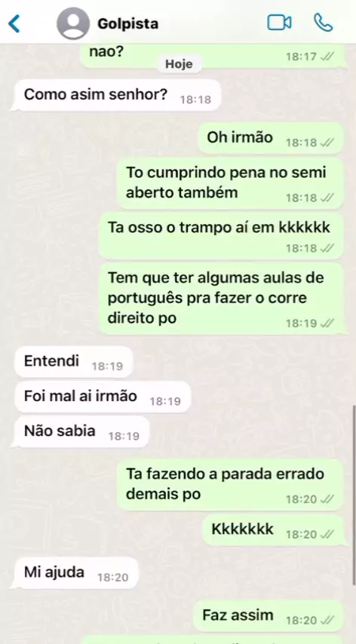Select the 'Oh irmão' message
This screenshot has height=644, width=356.
pos(270,139)
